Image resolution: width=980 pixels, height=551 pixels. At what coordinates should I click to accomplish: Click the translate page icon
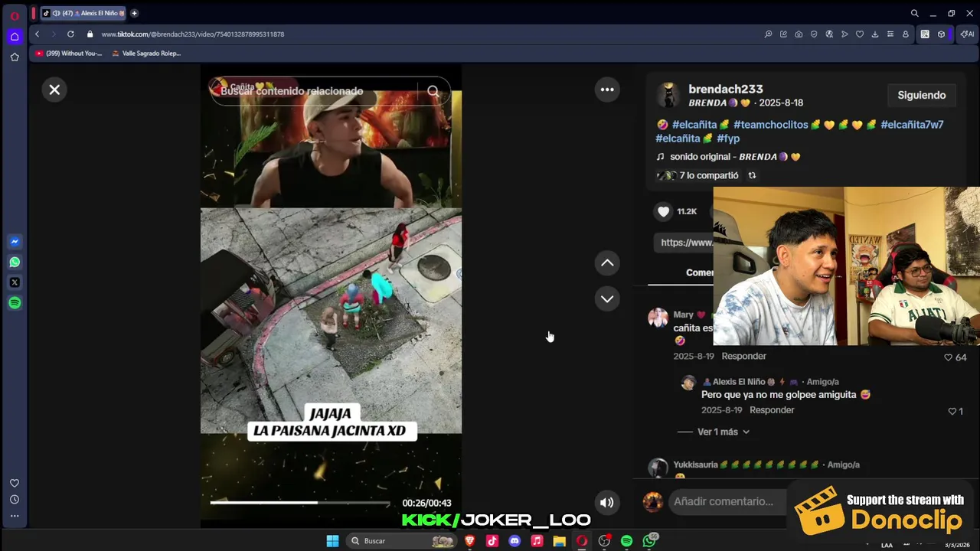coord(829,34)
